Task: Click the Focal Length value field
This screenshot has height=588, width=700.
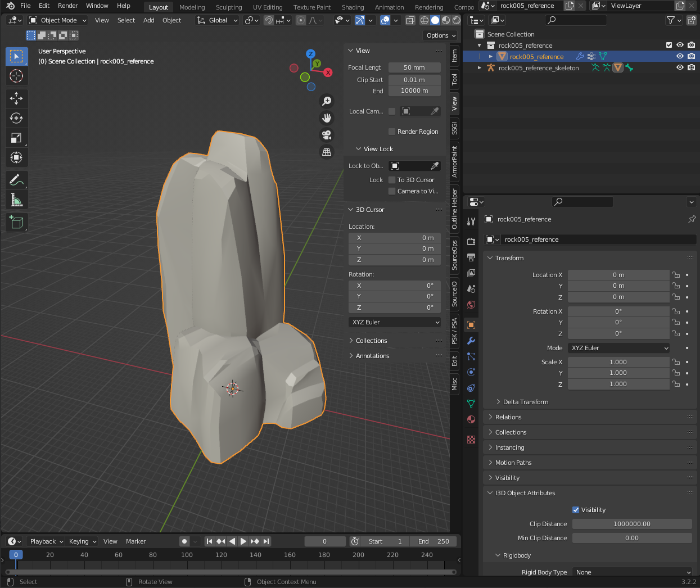Action: click(414, 67)
